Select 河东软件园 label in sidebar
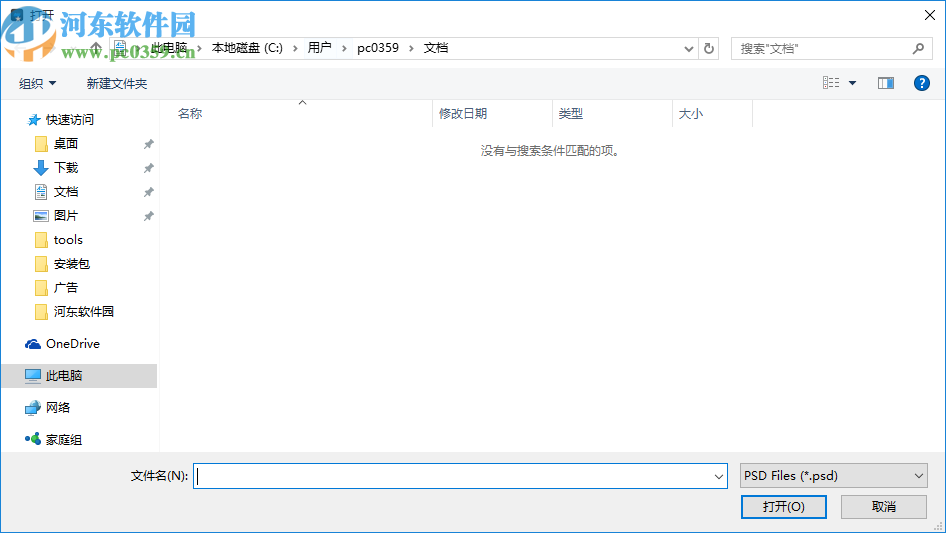Image resolution: width=946 pixels, height=533 pixels. 84,312
